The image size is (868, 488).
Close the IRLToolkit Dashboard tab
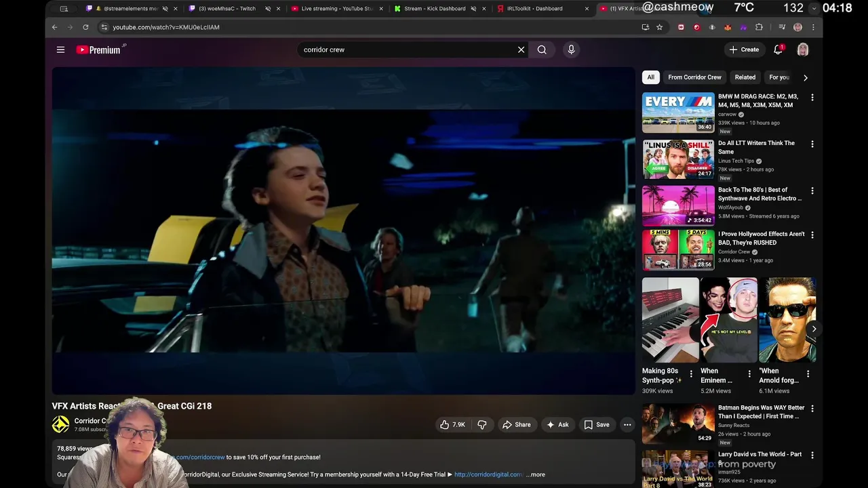587,9
